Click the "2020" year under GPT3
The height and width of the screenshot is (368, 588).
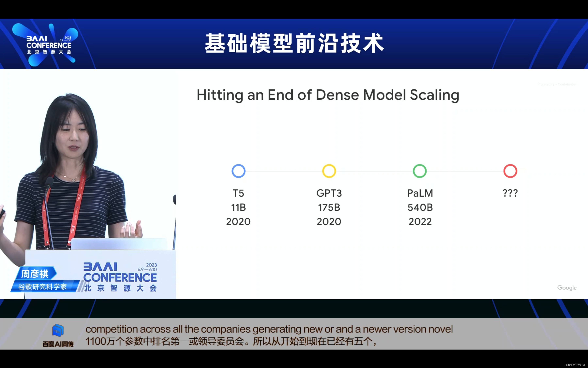click(x=329, y=222)
